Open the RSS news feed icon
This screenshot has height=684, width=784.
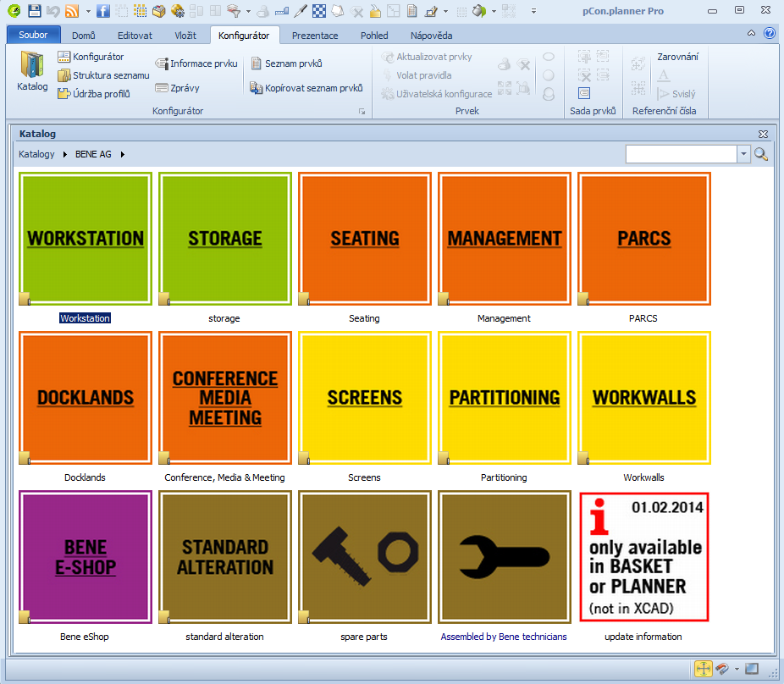click(72, 10)
